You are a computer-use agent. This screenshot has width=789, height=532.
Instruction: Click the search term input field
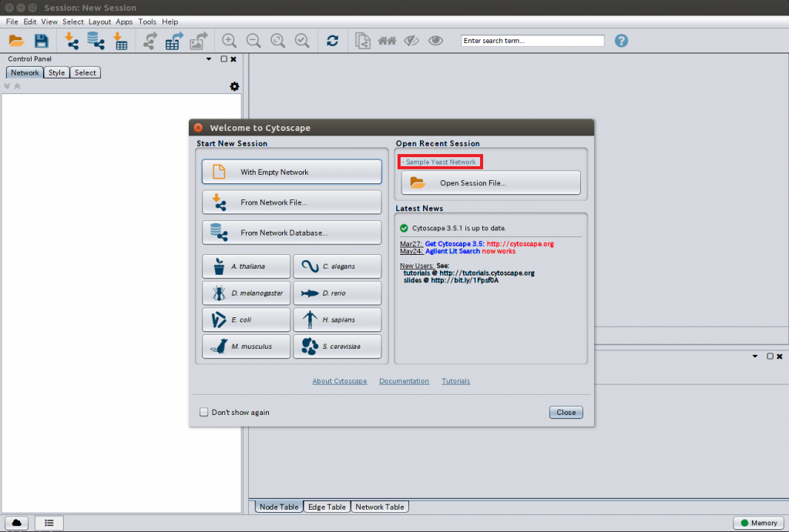pos(532,41)
